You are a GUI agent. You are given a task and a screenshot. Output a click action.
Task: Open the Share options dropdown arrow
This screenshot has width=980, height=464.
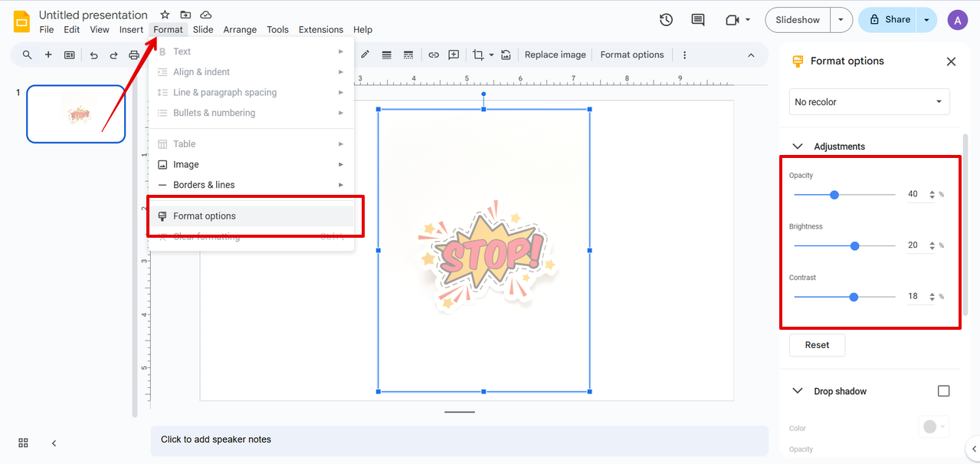tap(926, 20)
